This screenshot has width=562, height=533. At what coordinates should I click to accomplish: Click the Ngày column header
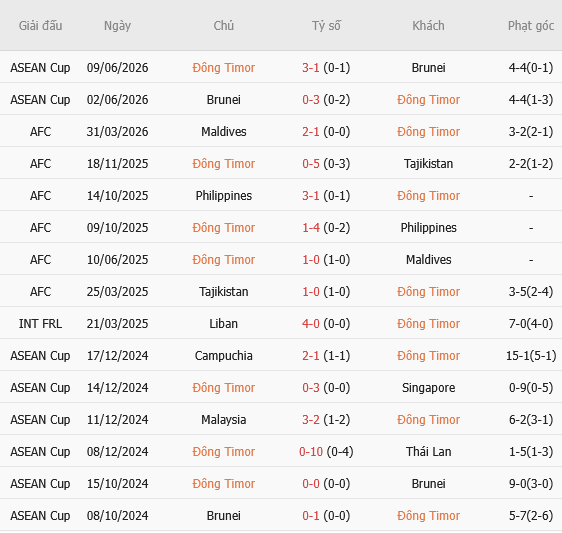click(x=117, y=26)
